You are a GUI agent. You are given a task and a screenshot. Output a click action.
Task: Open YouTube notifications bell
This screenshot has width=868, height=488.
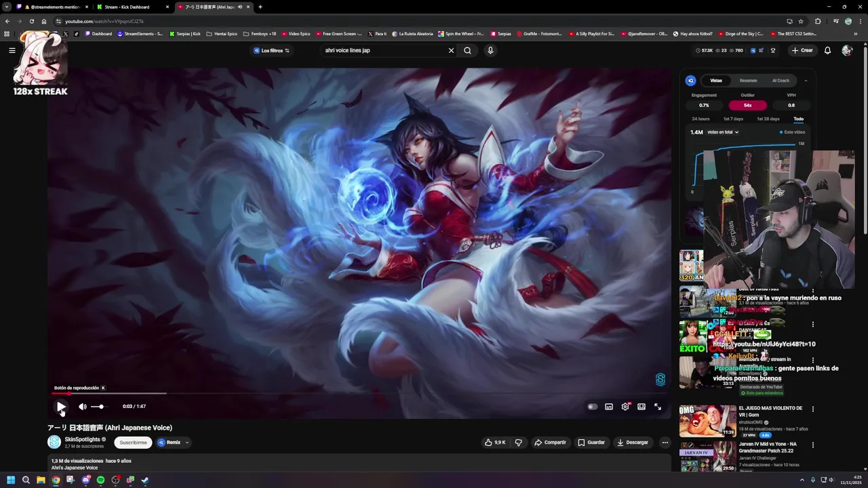(x=827, y=50)
